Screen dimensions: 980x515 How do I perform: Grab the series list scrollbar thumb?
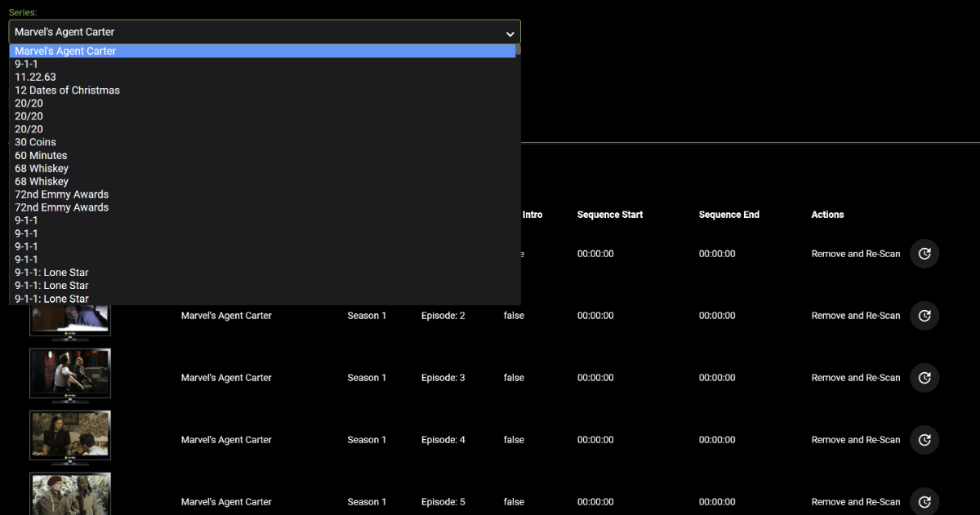pyautogui.click(x=518, y=50)
